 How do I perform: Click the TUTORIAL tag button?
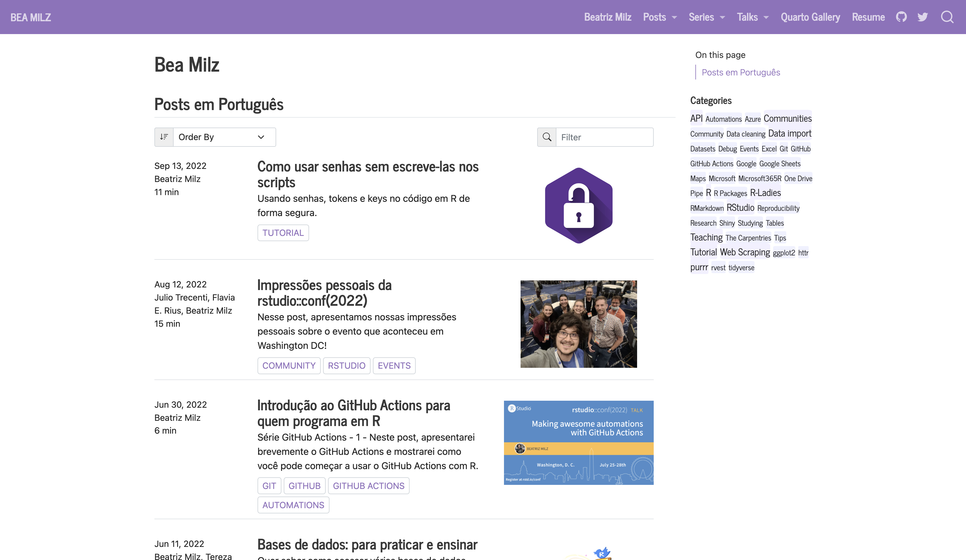pyautogui.click(x=283, y=233)
